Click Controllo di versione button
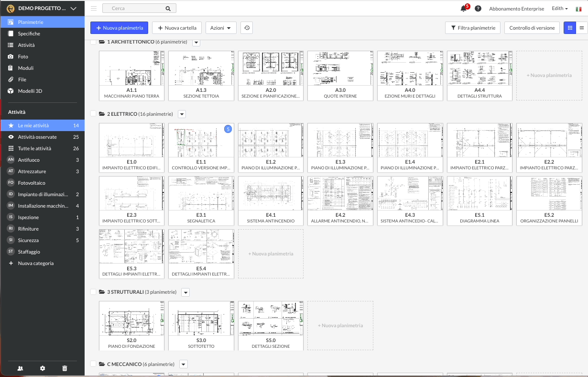The width and height of the screenshot is (588, 377). [x=532, y=28]
